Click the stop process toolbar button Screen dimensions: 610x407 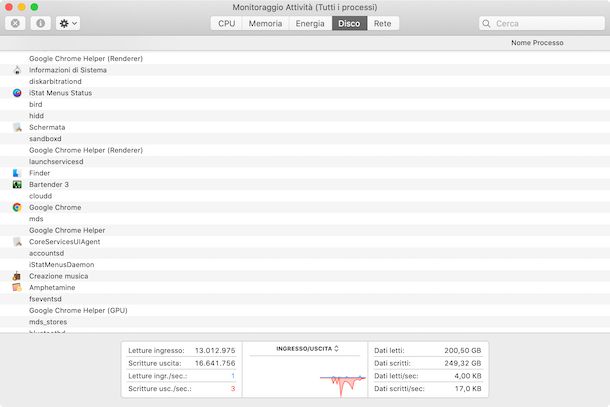(x=15, y=23)
